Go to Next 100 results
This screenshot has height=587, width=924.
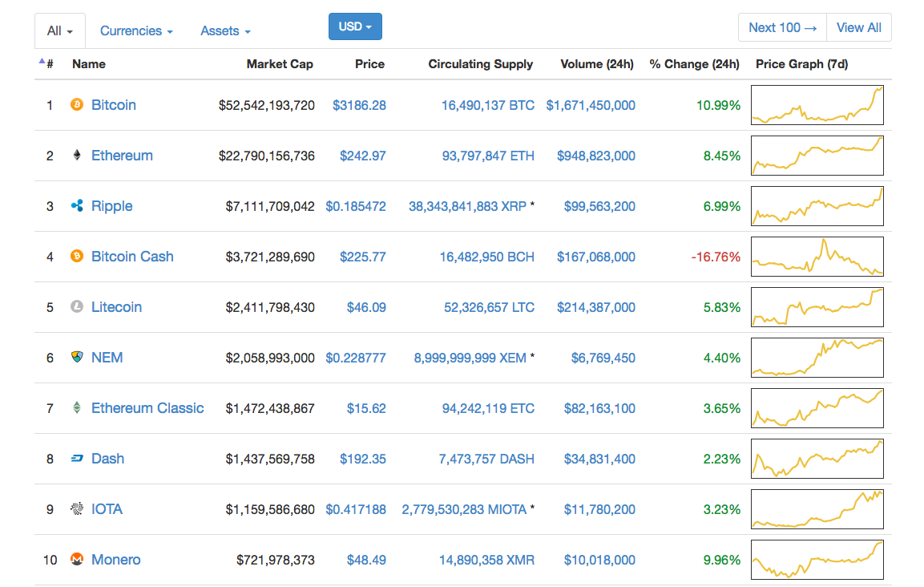(x=783, y=28)
